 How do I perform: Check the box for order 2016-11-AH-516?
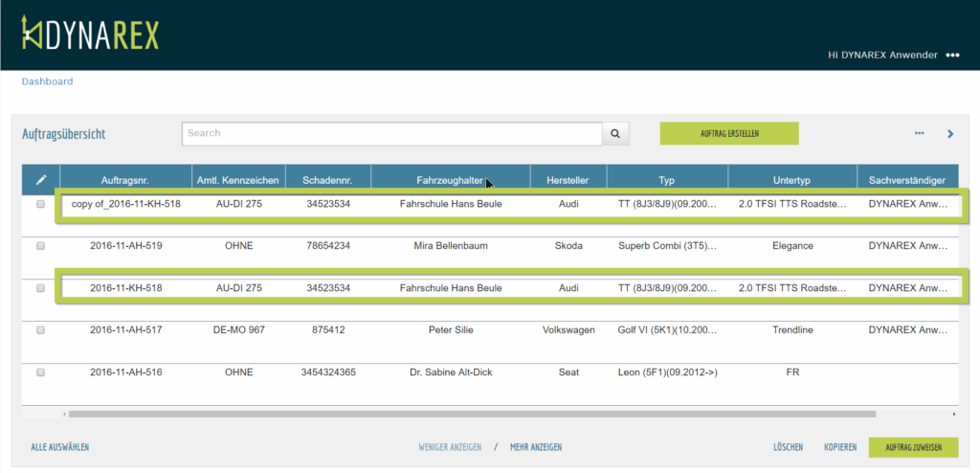[x=41, y=372]
